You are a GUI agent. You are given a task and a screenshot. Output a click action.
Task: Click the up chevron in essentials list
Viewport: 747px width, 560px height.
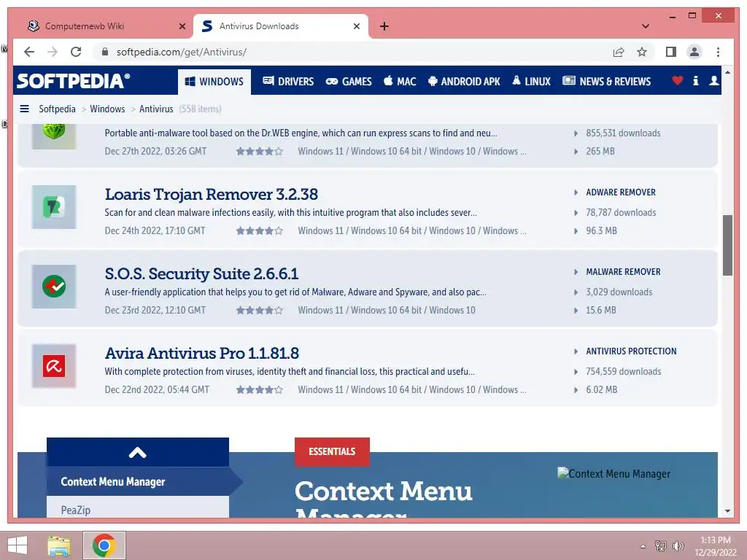[138, 452]
